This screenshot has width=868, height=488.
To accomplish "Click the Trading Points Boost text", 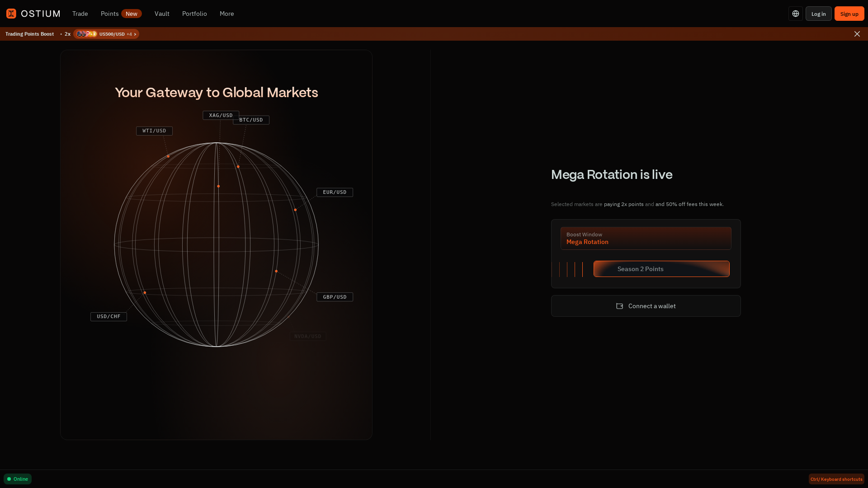I will point(29,34).
